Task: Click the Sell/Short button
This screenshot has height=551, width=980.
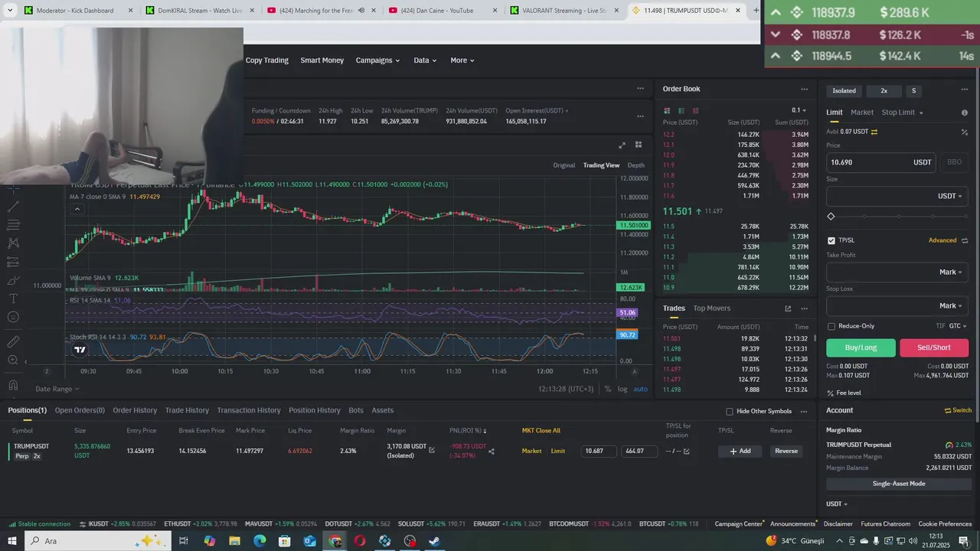Action: pos(934,347)
